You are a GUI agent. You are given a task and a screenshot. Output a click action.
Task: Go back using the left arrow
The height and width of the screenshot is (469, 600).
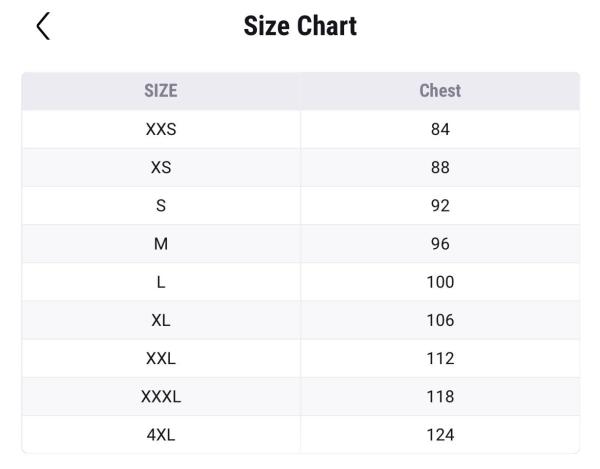pyautogui.click(x=42, y=27)
